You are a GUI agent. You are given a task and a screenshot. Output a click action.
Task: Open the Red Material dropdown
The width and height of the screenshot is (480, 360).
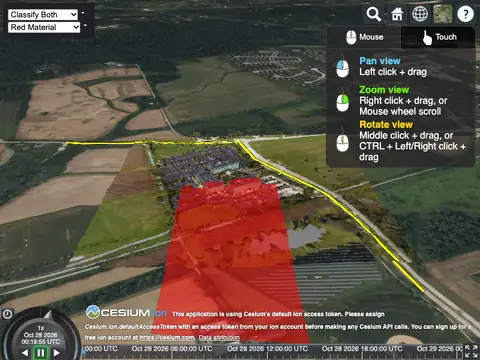click(x=44, y=27)
